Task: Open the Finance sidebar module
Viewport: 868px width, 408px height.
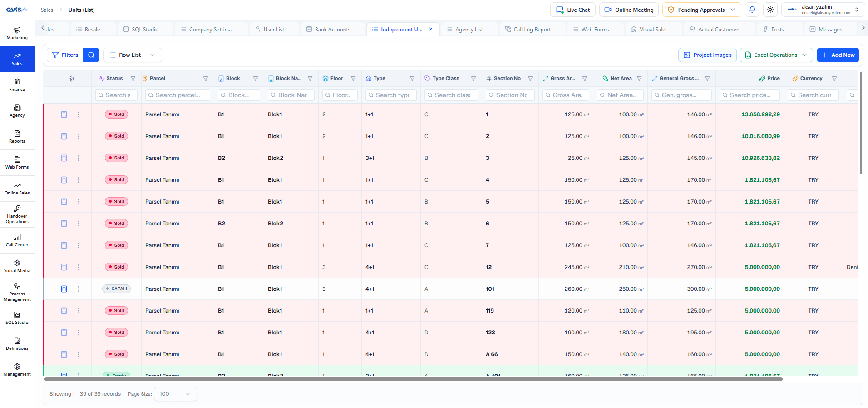Action: point(17,85)
